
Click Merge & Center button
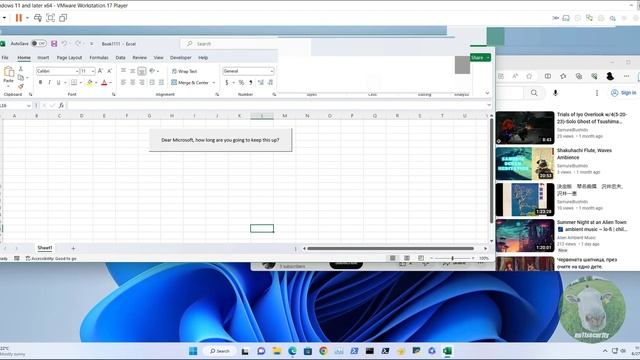[x=190, y=83]
